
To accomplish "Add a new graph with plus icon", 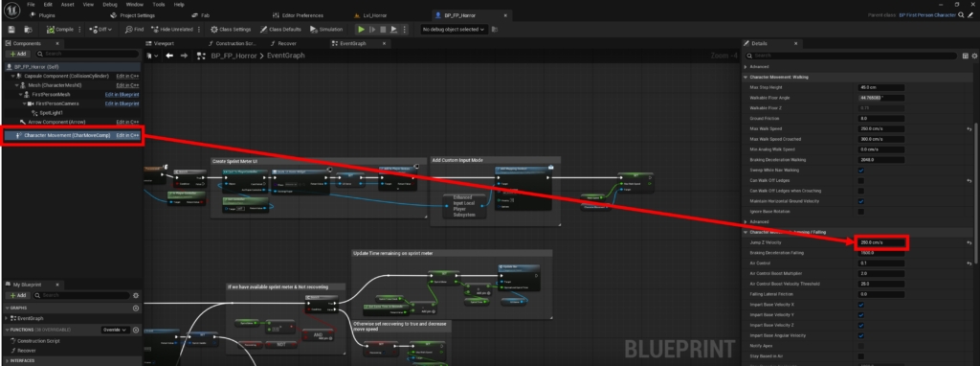I will (136, 309).
